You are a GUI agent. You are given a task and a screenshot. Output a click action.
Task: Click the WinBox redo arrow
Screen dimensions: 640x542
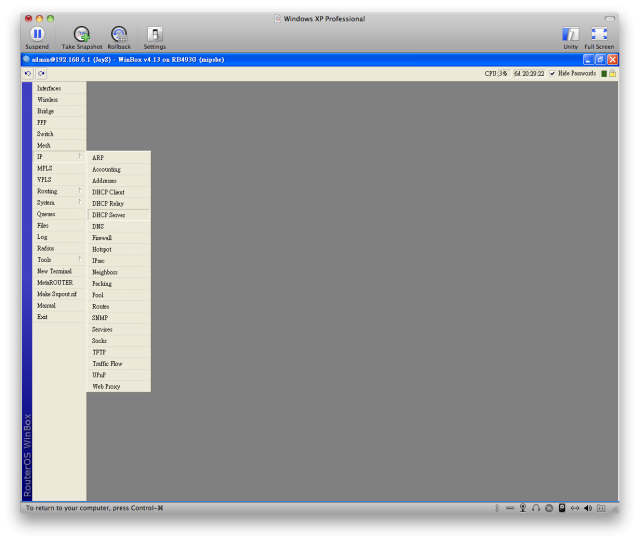(x=41, y=73)
